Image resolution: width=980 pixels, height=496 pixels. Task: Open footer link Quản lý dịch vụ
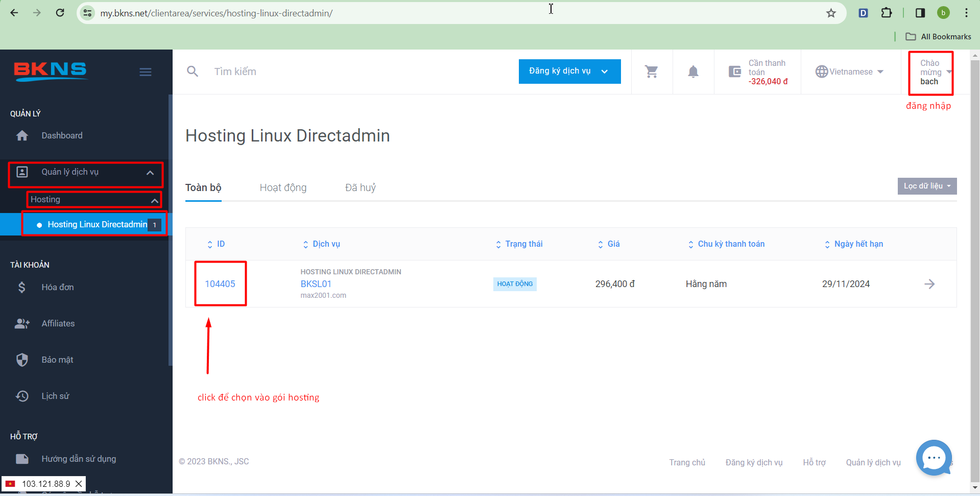[x=873, y=462]
